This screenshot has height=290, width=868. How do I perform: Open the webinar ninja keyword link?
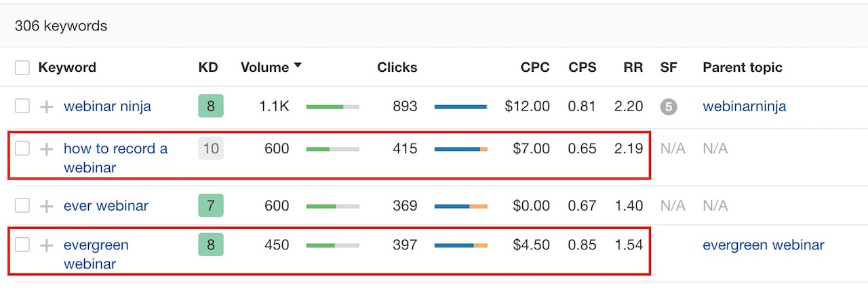pos(107,106)
